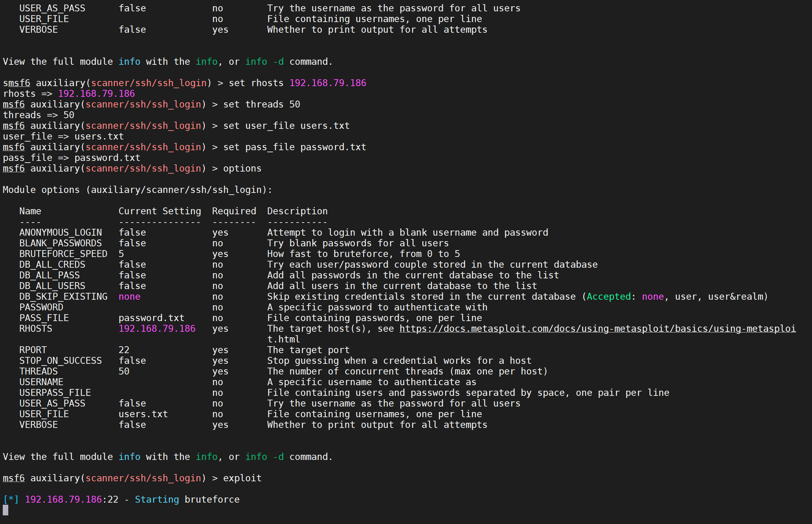Viewport: 812px width, 524px height.
Task: Click the green 'info -d' text at bottom
Action: click(264, 457)
